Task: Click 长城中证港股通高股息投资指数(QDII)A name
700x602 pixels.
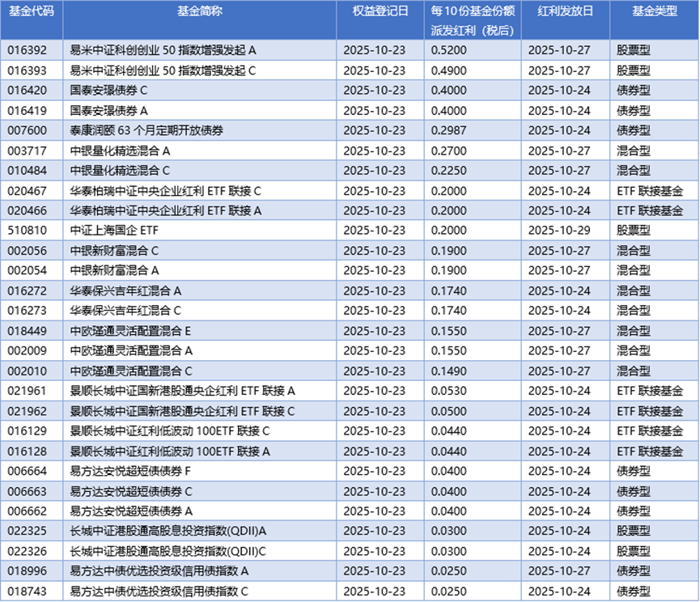Action: pos(168,531)
